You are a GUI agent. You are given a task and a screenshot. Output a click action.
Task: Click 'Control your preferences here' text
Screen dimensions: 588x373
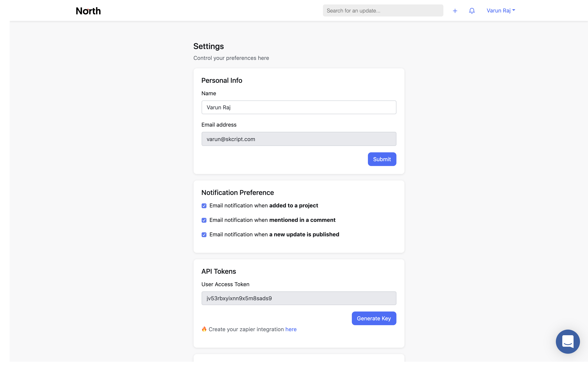pos(231,58)
